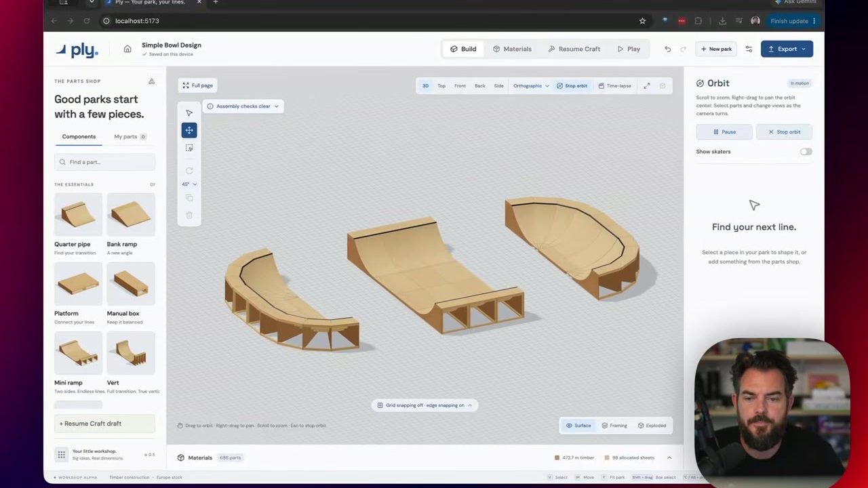Expand the grid snapping options
This screenshot has width=868, height=488.
tap(425, 405)
